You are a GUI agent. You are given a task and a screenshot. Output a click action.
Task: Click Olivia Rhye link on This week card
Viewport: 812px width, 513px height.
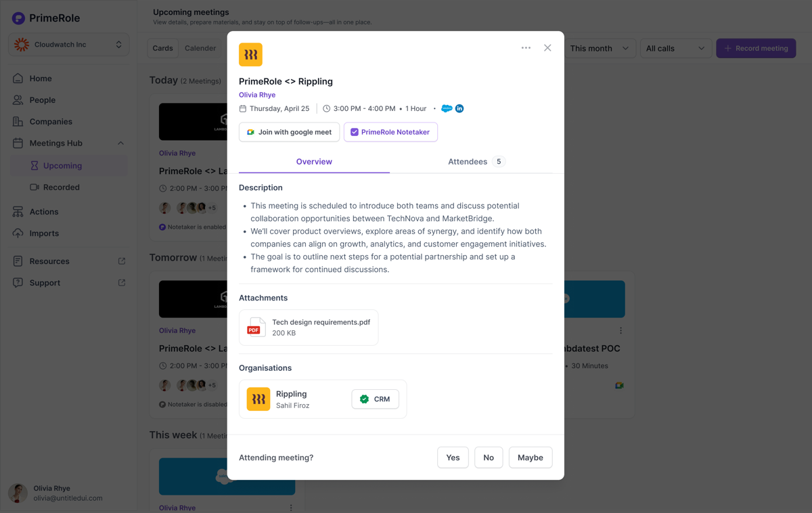[177, 508]
